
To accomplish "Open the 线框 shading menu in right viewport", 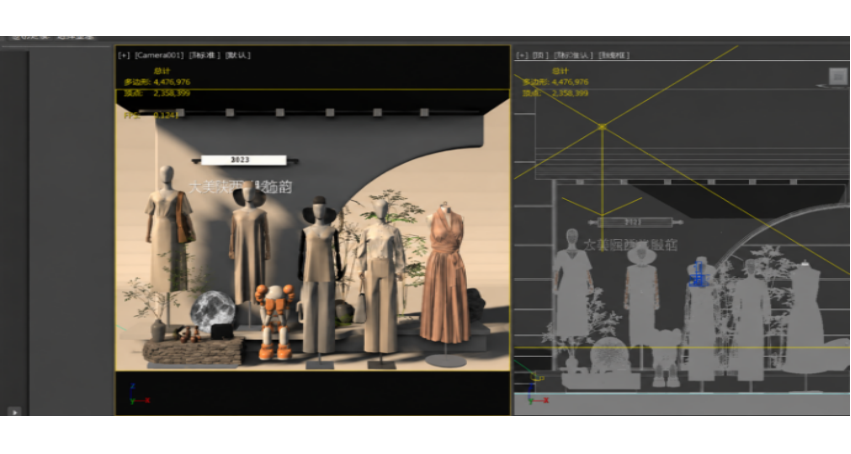I will coord(614,55).
